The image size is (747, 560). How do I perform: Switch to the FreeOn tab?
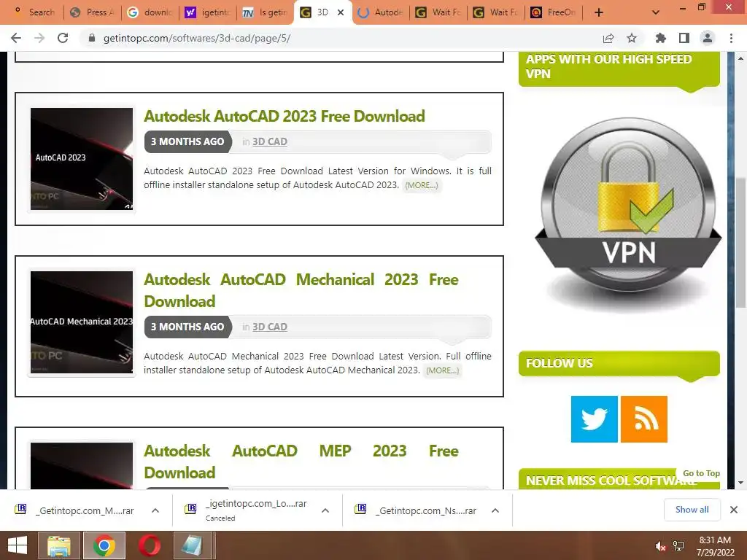554,12
